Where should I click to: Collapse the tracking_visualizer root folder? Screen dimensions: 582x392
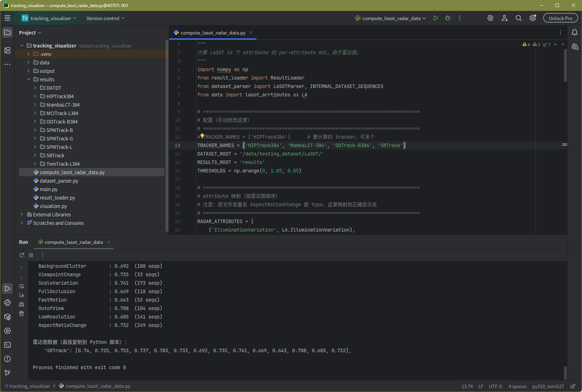click(22, 46)
